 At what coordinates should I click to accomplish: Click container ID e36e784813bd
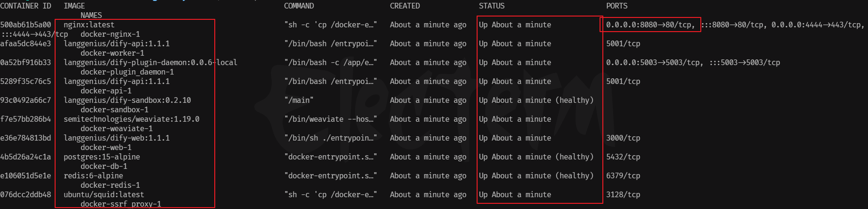click(x=25, y=138)
